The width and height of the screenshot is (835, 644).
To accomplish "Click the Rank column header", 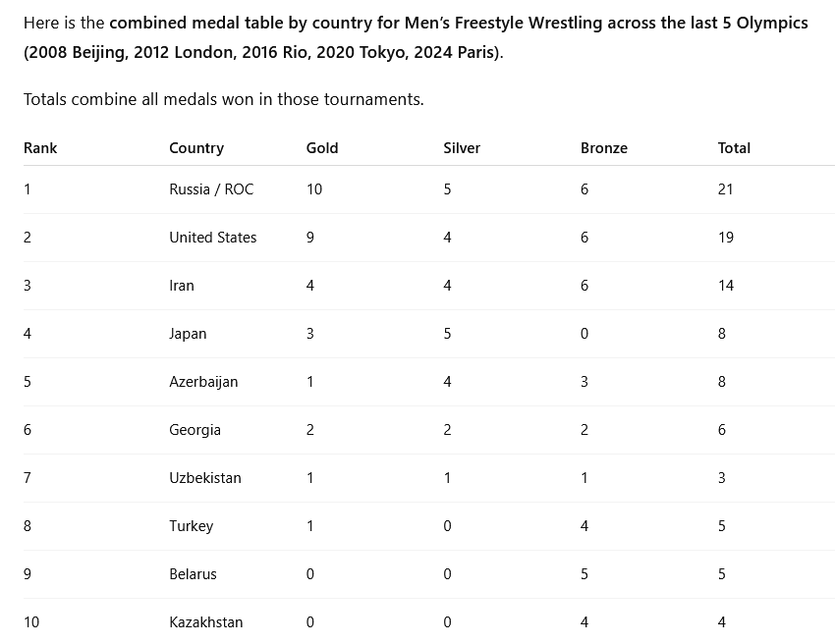I will point(40,148).
